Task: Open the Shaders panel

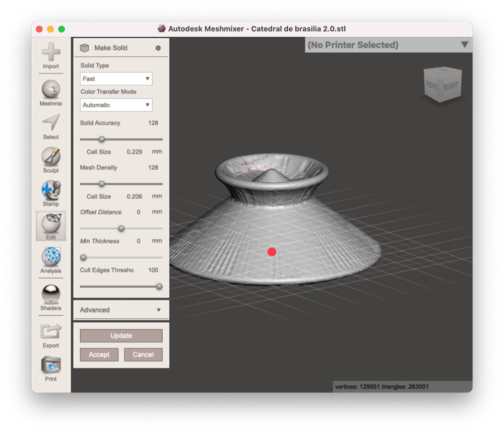Action: coord(51,298)
